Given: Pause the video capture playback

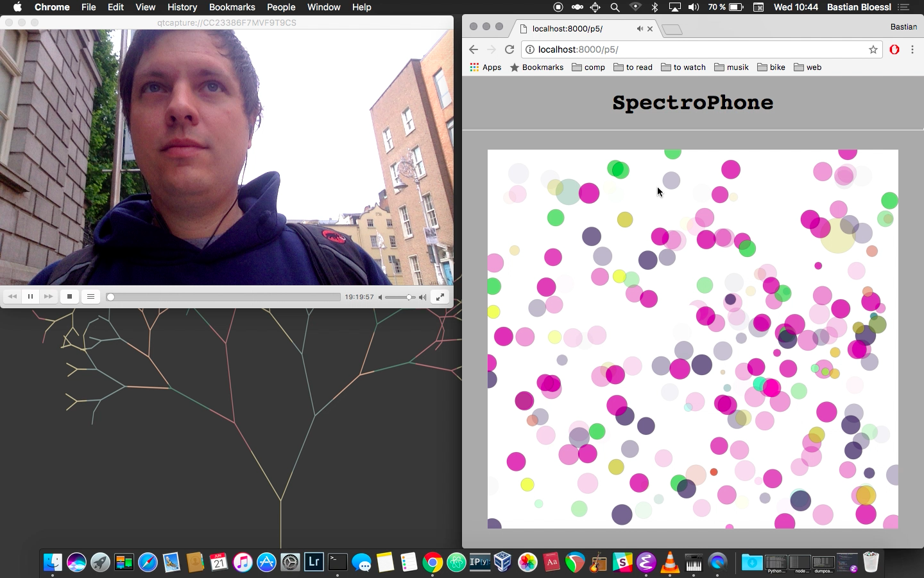Looking at the screenshot, I should (30, 297).
